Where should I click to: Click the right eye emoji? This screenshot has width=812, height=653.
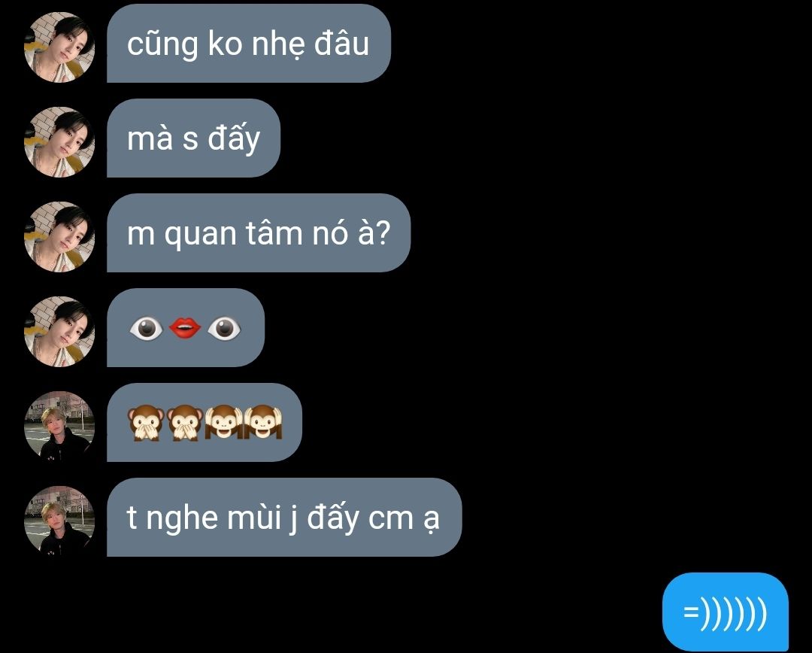click(x=224, y=328)
